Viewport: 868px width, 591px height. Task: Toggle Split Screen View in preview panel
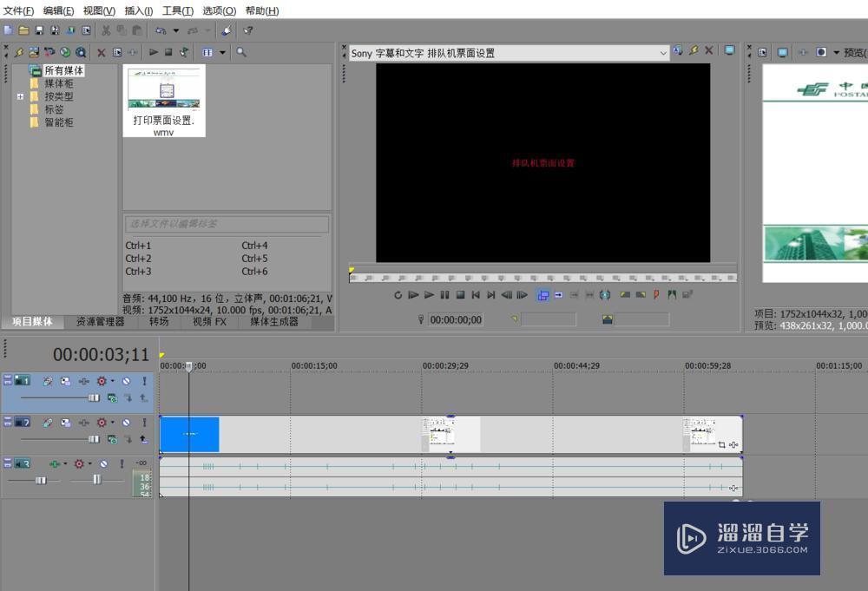click(x=821, y=52)
